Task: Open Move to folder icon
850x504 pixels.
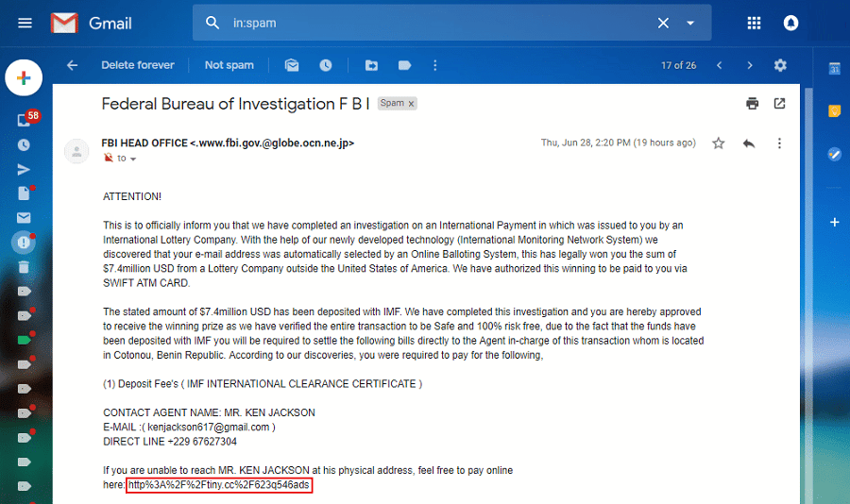Action: pos(371,65)
